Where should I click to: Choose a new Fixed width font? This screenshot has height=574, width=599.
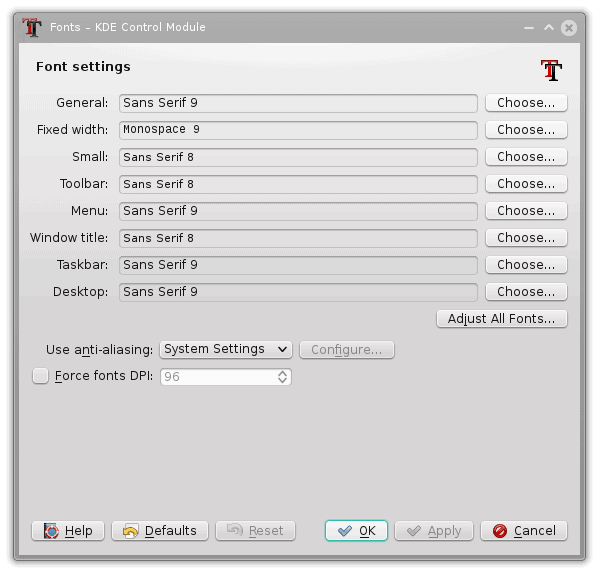526,130
